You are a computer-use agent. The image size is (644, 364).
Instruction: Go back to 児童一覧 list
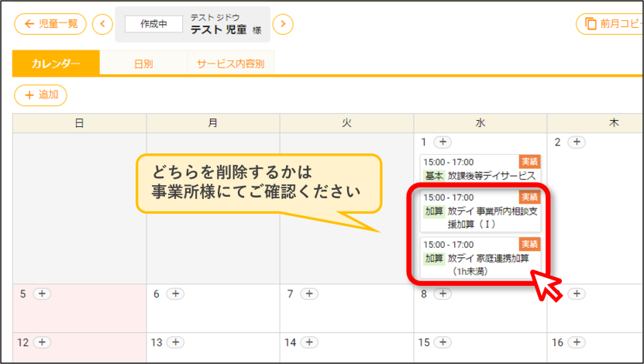[50, 24]
